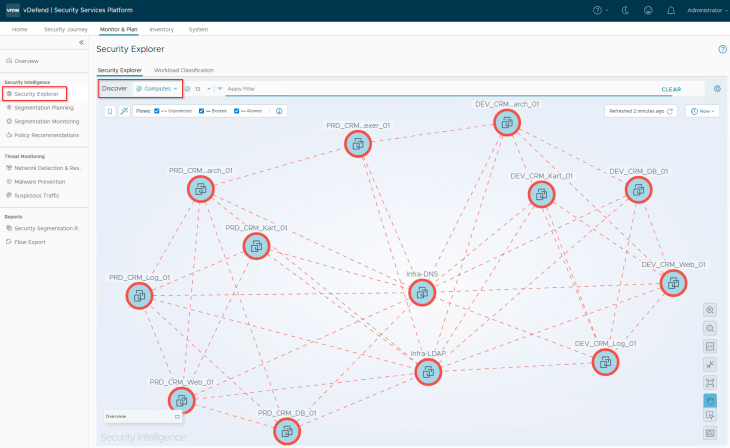
Task: Switch to the Workload Classification tab
Action: tap(183, 70)
